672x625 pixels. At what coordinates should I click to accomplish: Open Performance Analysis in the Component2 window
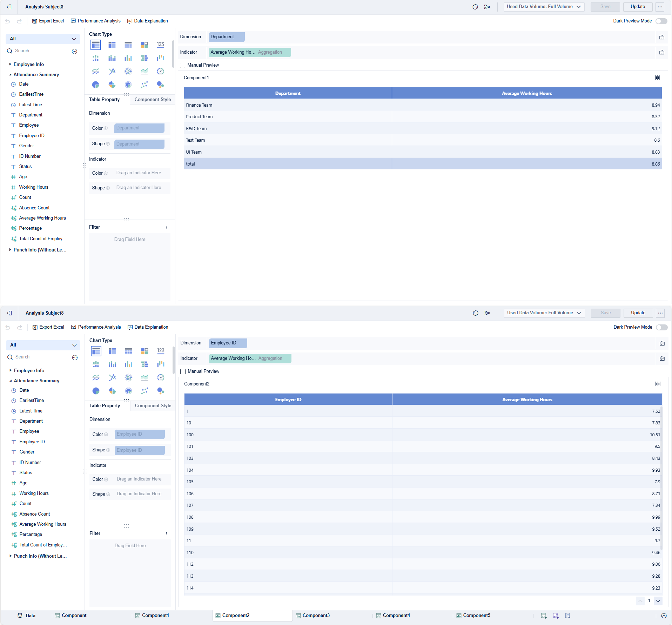96,327
